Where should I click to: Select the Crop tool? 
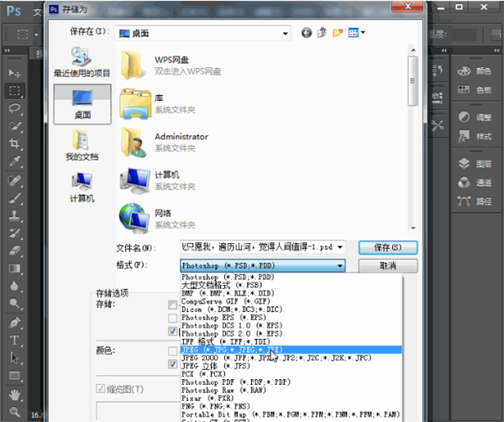tap(14, 143)
